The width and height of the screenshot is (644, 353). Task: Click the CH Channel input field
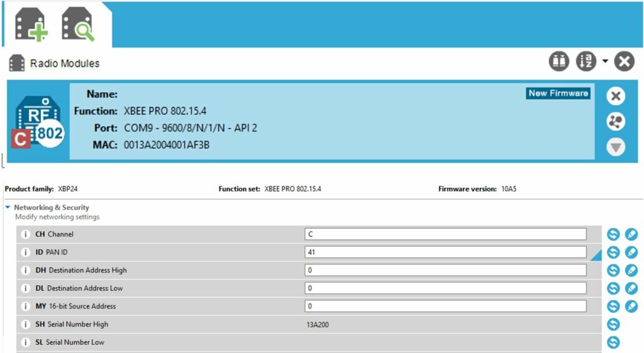[445, 234]
